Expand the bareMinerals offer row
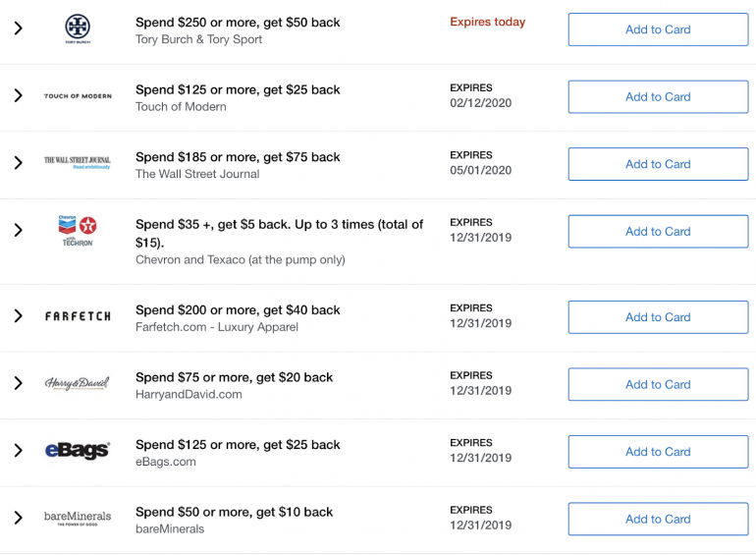756x555 pixels. [18, 518]
